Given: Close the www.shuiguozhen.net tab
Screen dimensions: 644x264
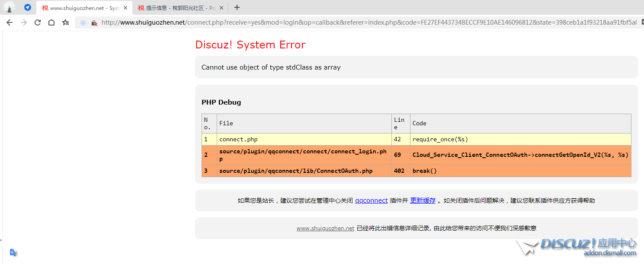Looking at the screenshot, I should click(x=125, y=8).
